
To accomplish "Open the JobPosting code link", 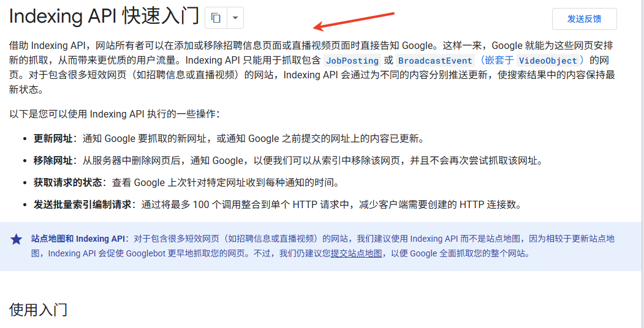I will [352, 61].
